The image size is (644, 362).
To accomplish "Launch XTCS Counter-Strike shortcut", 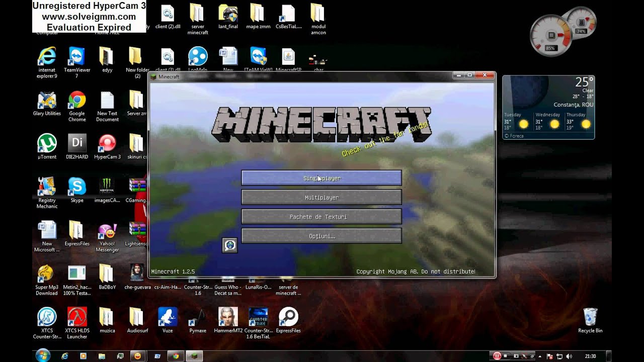I will tap(47, 323).
